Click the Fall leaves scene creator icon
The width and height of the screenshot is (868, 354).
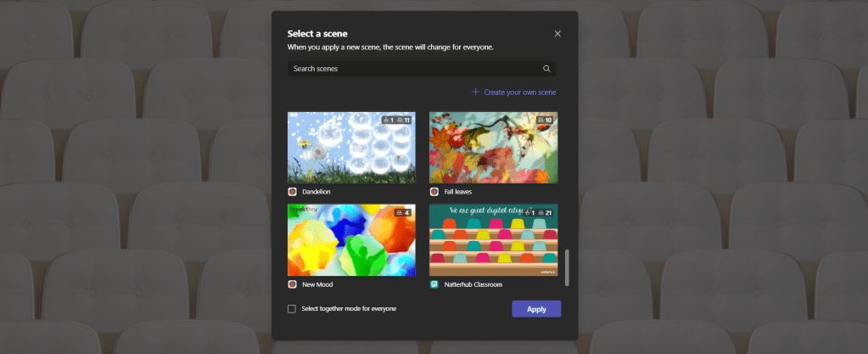(x=434, y=193)
